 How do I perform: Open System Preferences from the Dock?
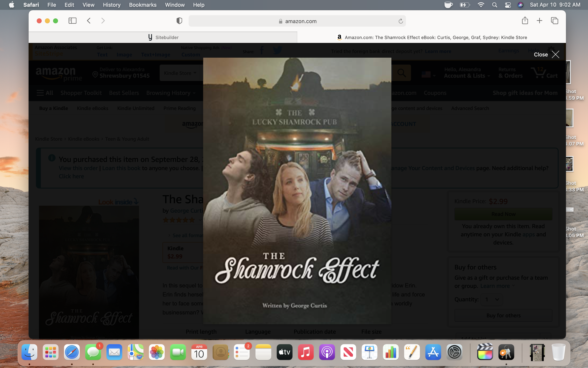pyautogui.click(x=455, y=352)
